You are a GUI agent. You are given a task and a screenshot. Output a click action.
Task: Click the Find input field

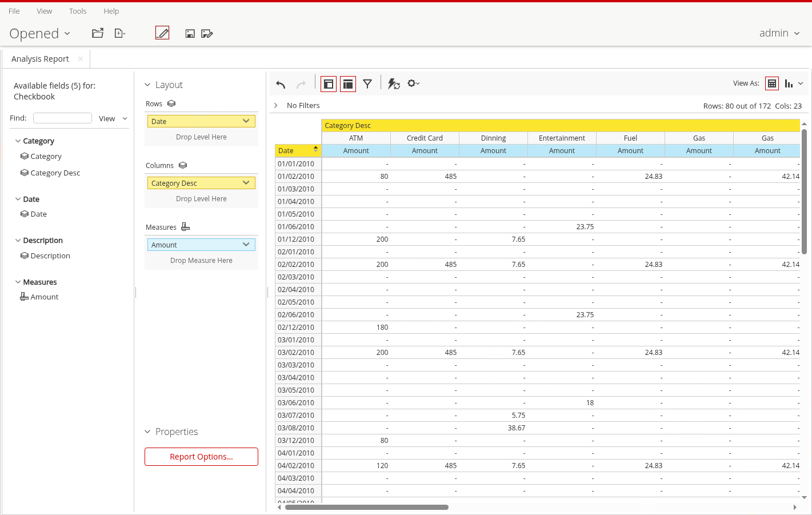pyautogui.click(x=62, y=118)
